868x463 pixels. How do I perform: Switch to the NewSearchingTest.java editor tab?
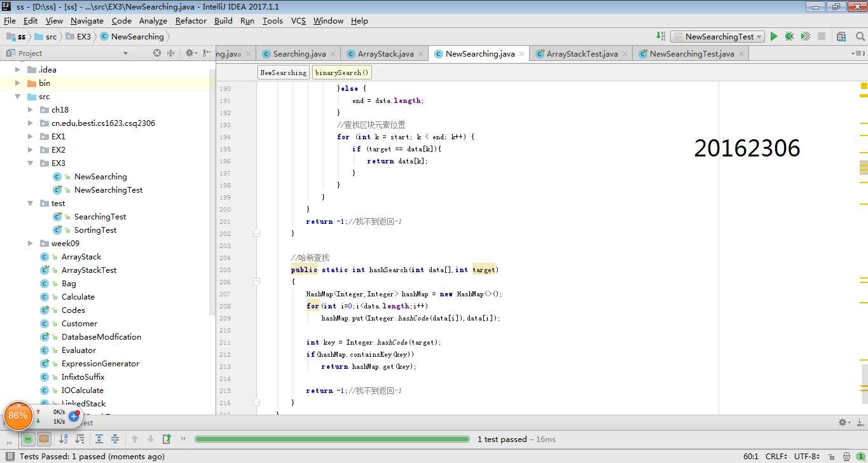(x=692, y=54)
